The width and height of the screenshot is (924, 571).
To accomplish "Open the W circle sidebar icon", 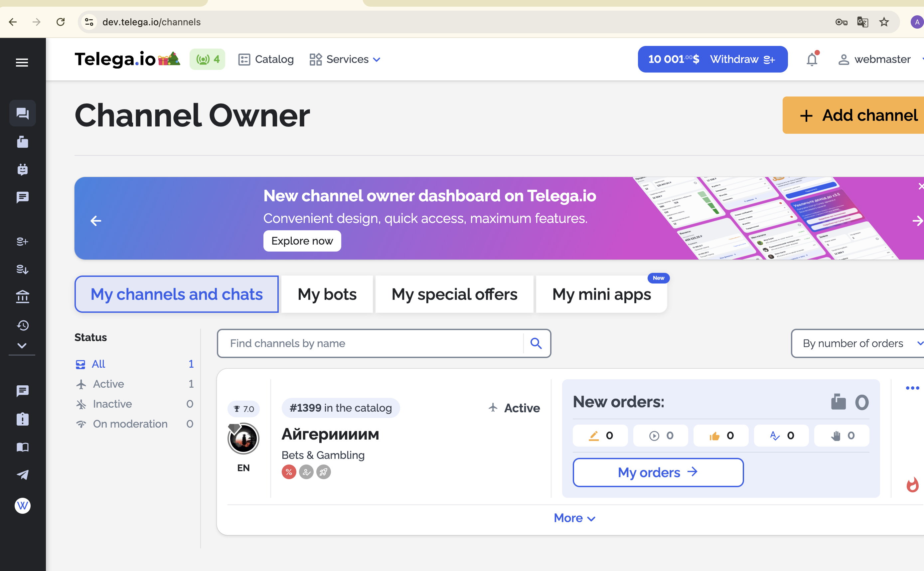I will tap(22, 505).
